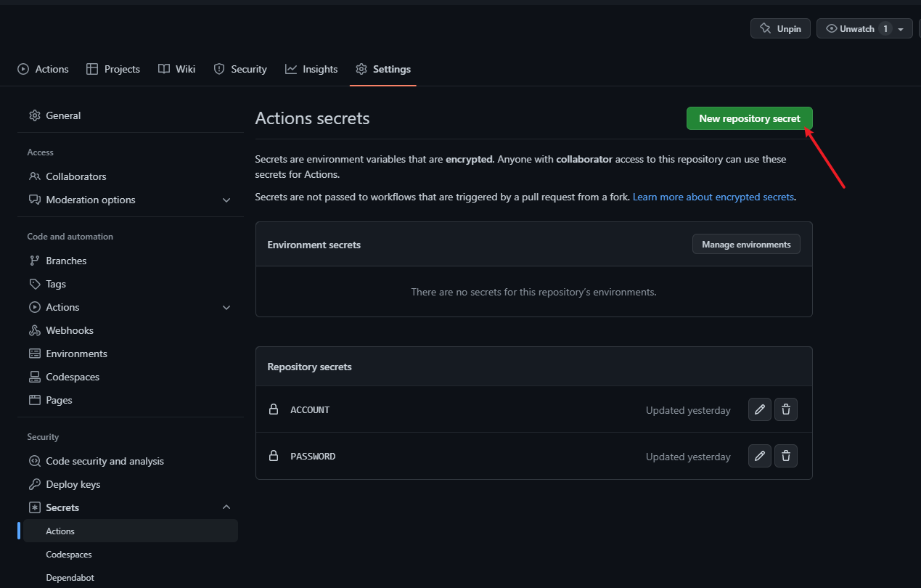This screenshot has height=588, width=921.
Task: Click the Deploy keys key icon
Action: coord(34,484)
